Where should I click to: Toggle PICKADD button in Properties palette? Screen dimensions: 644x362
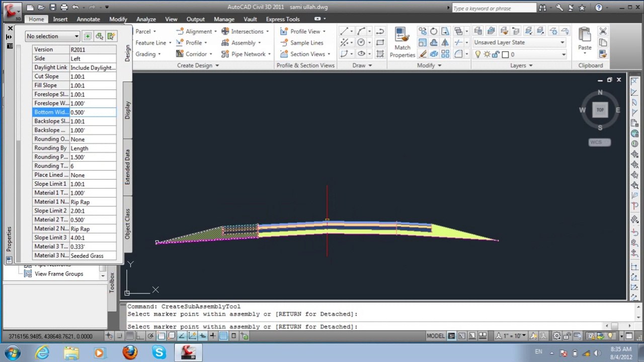(x=87, y=36)
